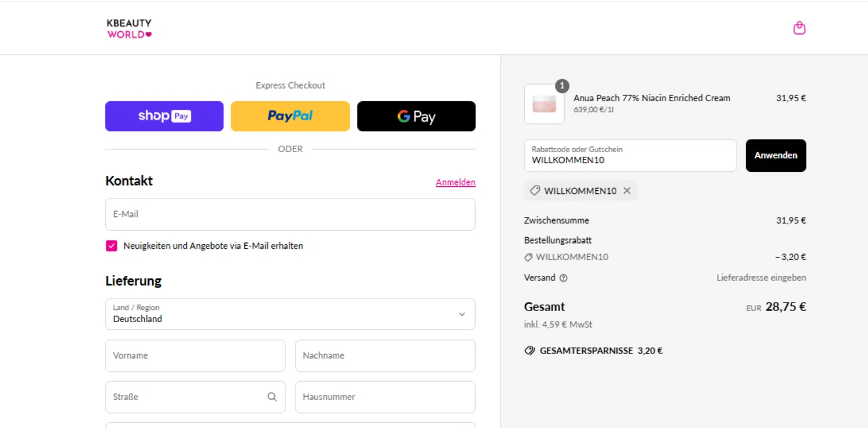Image resolution: width=868 pixels, height=428 pixels.
Task: Click the Bestellungsrabatt label
Action: (558, 240)
